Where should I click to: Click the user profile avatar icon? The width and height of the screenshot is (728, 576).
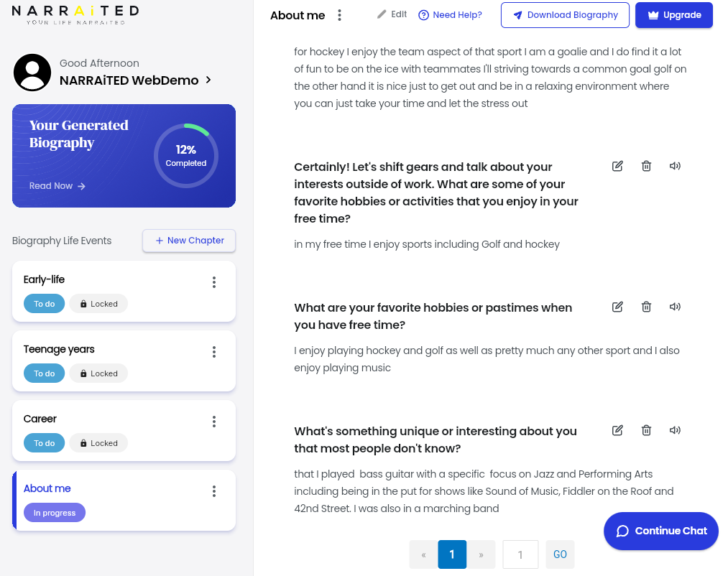click(32, 73)
